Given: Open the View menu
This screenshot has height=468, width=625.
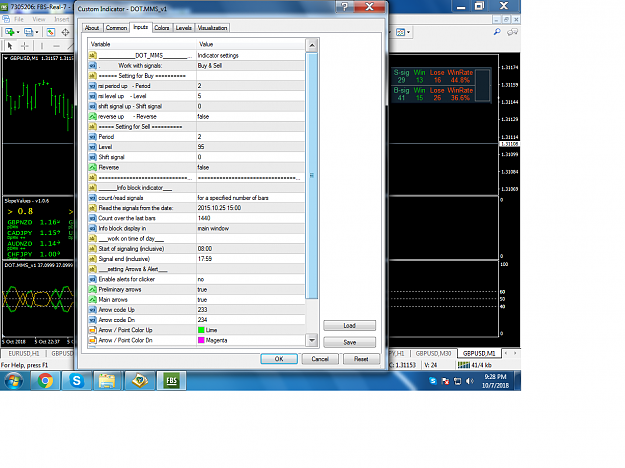Looking at the screenshot, I should tap(39, 19).
